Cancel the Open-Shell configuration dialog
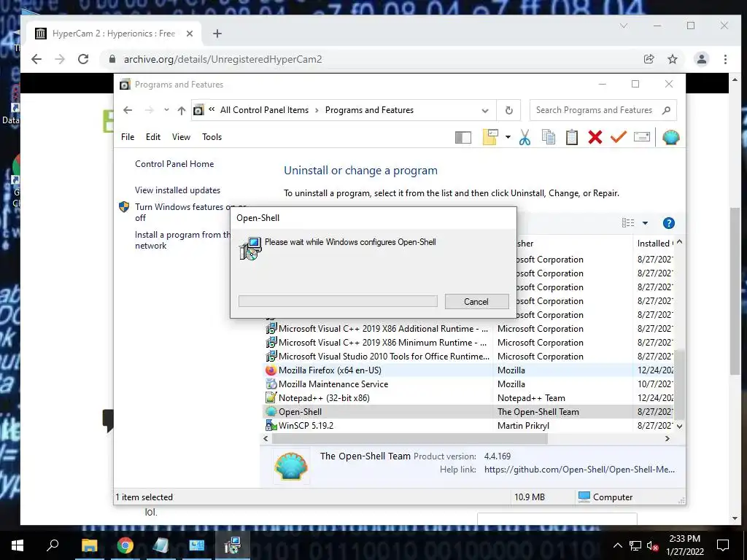 coord(476,301)
